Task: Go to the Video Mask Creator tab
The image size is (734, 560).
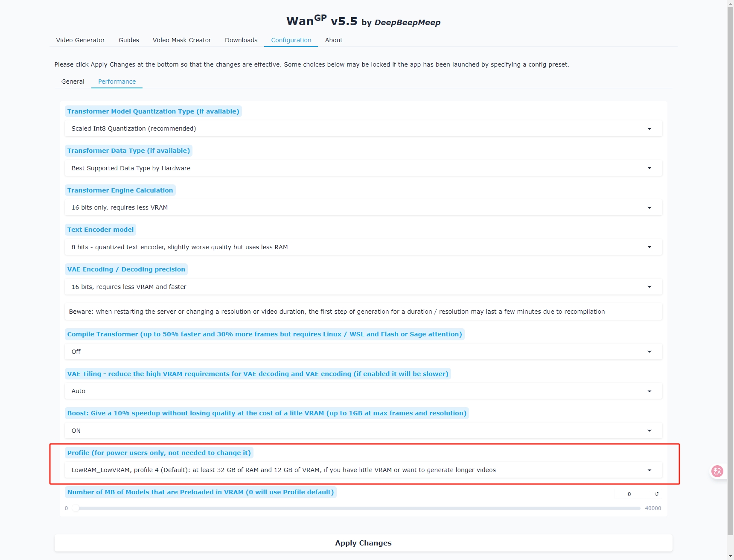Action: (182, 40)
